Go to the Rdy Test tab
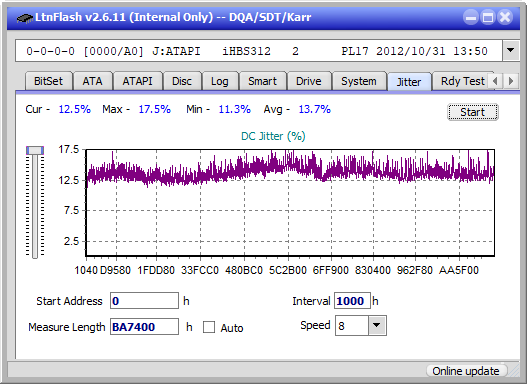 (462, 81)
